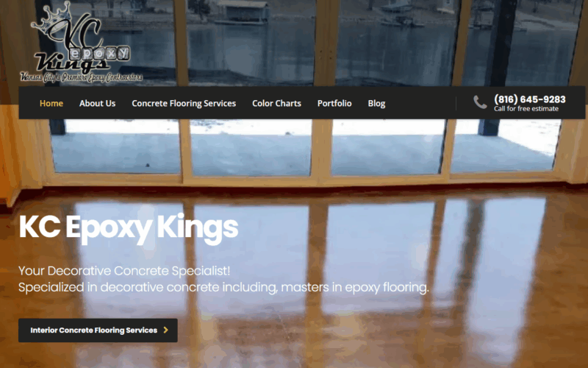Open the About Us page

(x=97, y=103)
